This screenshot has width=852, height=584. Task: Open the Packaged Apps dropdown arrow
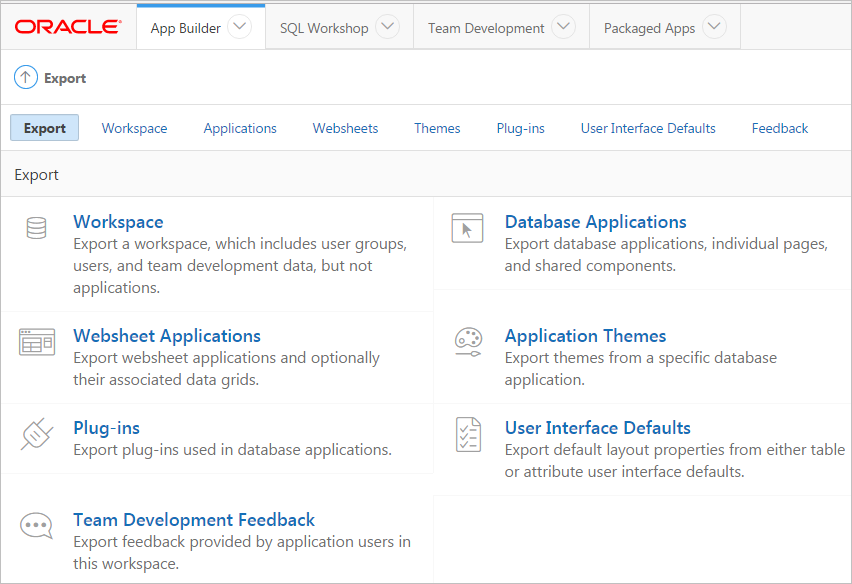click(714, 27)
